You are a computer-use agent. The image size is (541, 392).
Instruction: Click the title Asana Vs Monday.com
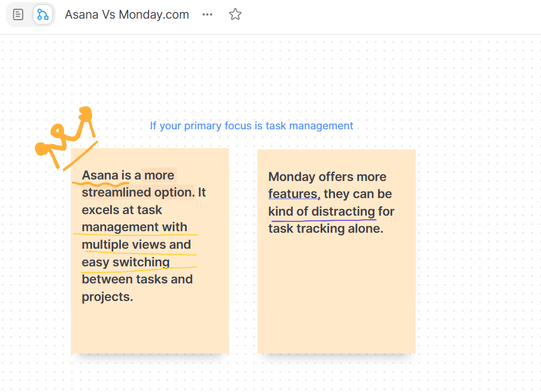[x=127, y=14]
